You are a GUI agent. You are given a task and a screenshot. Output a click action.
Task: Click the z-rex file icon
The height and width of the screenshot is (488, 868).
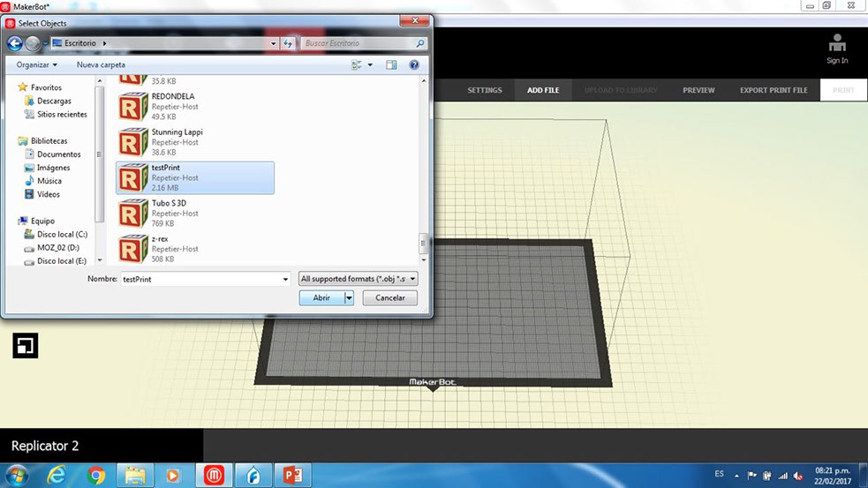[132, 249]
